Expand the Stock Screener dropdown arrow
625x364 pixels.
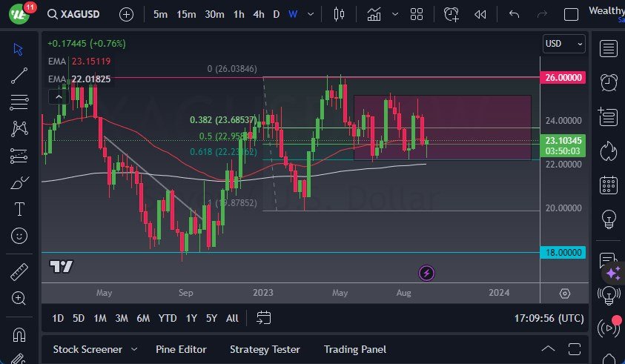[x=134, y=349]
